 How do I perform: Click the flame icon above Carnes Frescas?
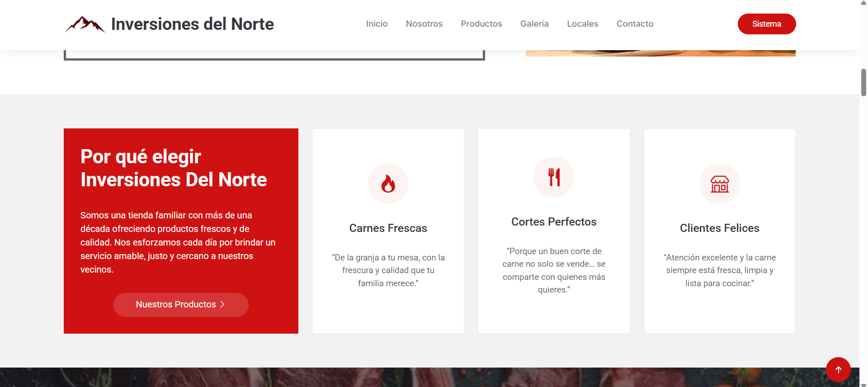tap(388, 184)
